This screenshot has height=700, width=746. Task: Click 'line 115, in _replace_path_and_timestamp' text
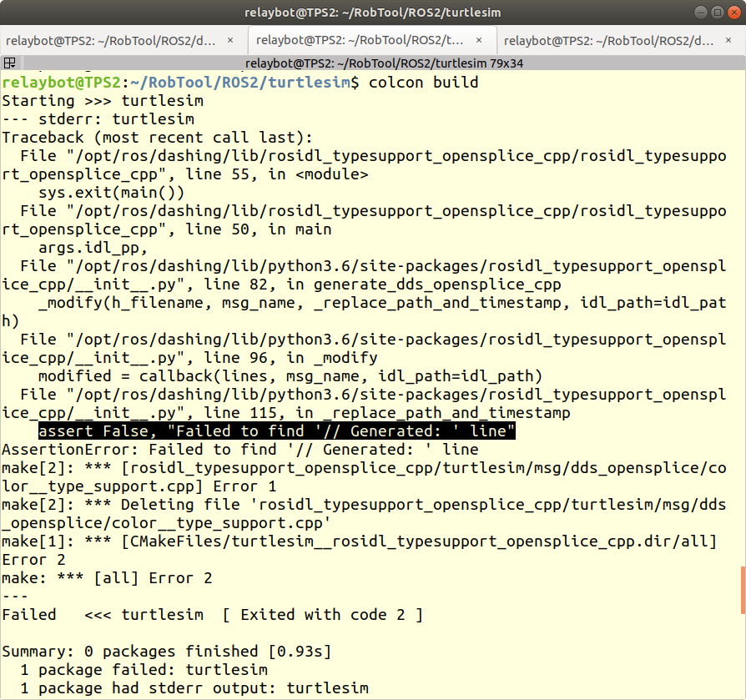pyautogui.click(x=387, y=413)
